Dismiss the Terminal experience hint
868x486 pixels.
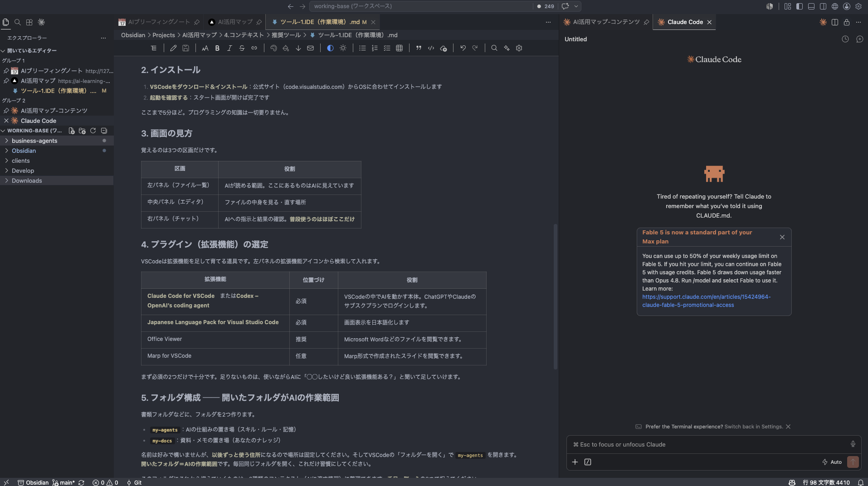(x=788, y=427)
